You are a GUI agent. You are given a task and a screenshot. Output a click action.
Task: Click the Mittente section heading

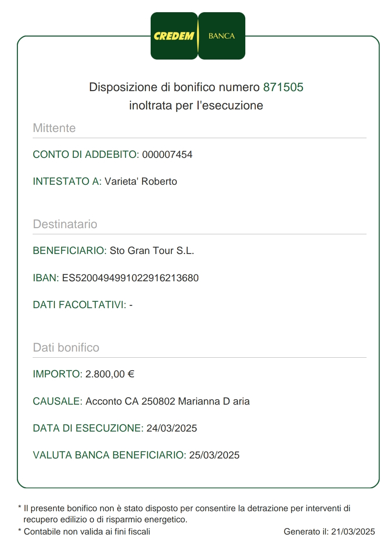pyautogui.click(x=54, y=128)
